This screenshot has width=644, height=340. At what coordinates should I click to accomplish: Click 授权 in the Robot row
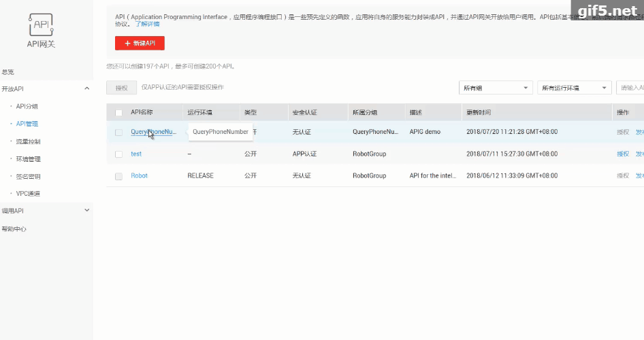pos(623,175)
